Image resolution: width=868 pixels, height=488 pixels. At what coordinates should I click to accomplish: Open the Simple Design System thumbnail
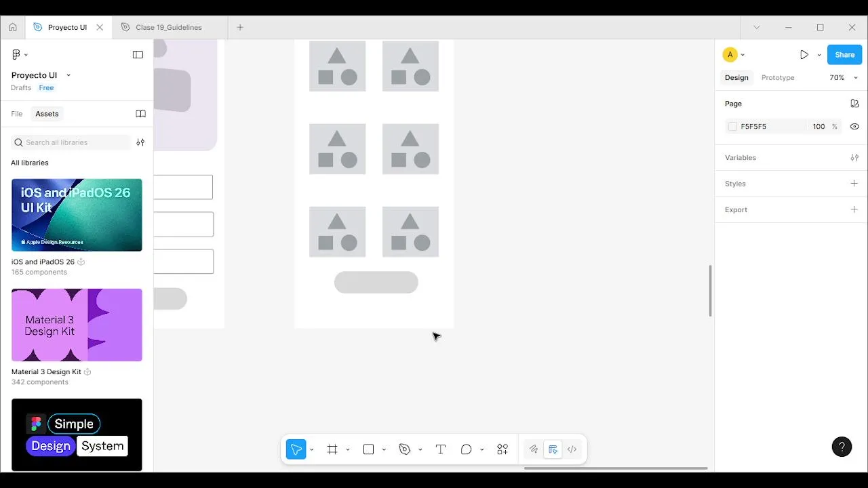[77, 434]
